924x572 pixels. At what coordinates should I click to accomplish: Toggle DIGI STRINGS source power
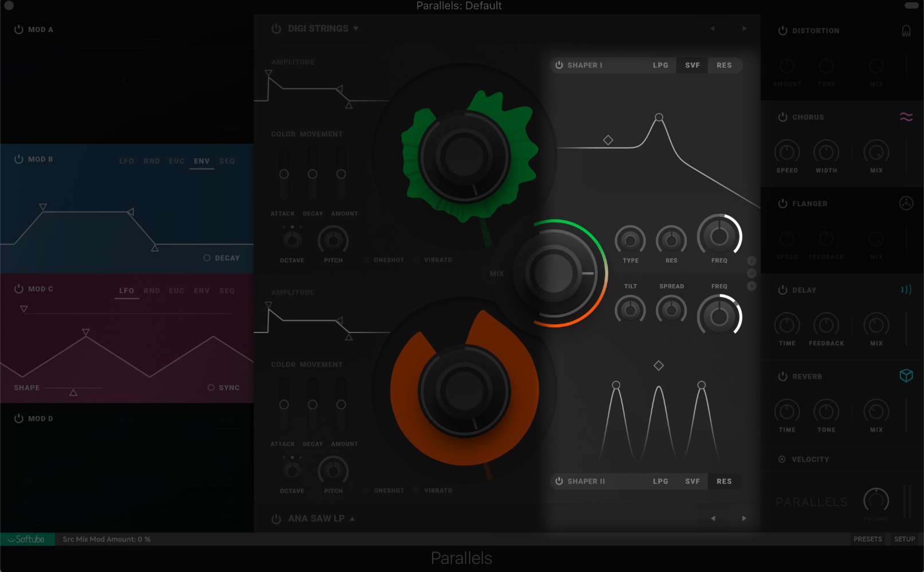(x=276, y=29)
